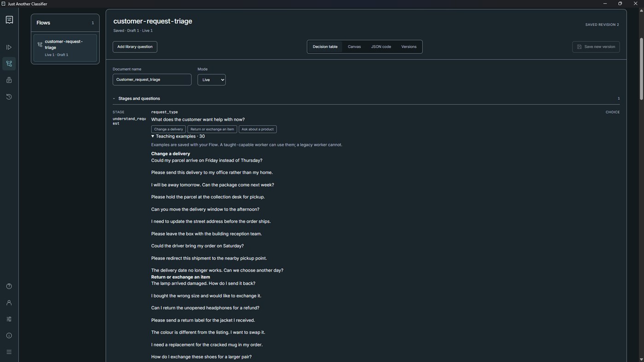
Task: Switch to the JSON code tab
Action: point(381,47)
